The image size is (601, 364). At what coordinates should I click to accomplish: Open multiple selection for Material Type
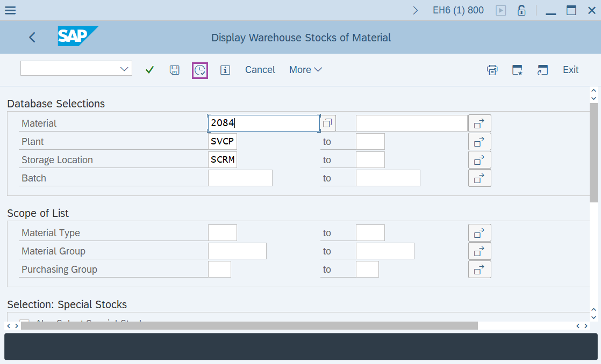480,232
